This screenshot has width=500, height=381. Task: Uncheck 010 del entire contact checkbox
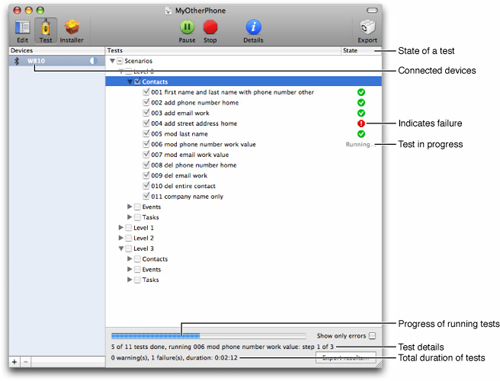click(x=146, y=186)
